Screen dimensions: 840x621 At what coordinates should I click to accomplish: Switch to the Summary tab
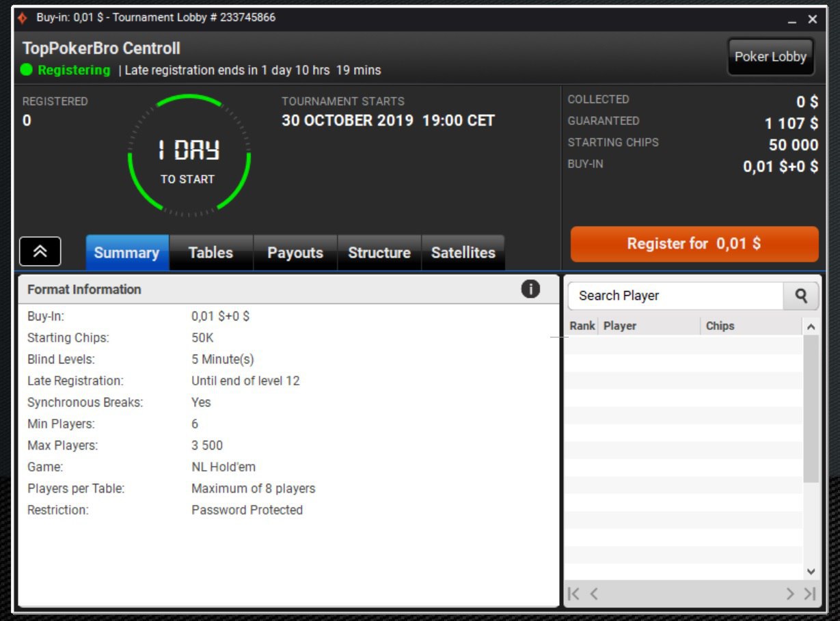click(x=127, y=253)
